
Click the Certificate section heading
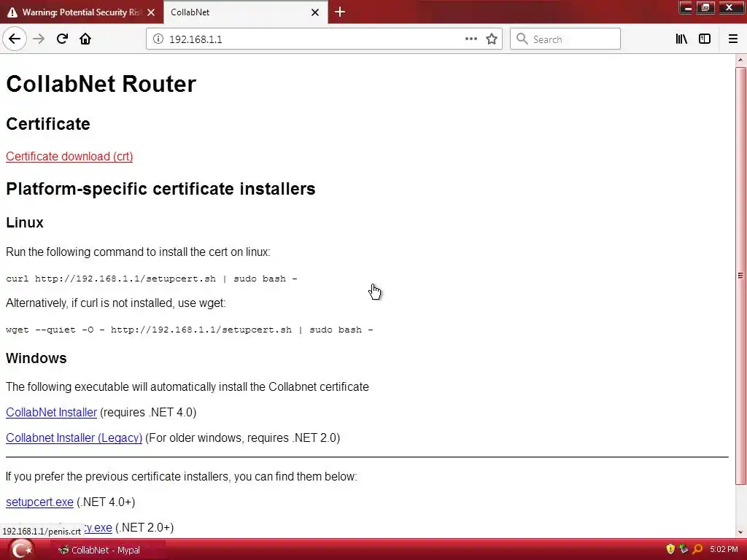point(48,124)
